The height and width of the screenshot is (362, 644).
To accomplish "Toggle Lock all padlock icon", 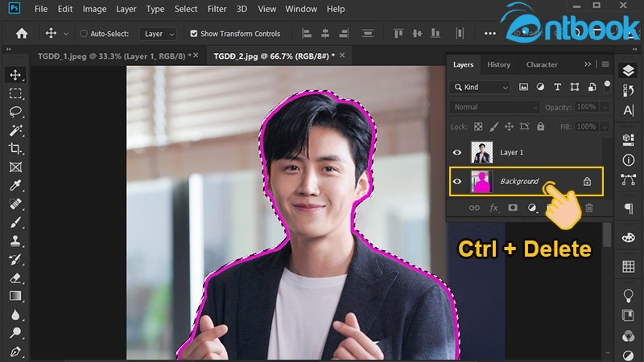I will (x=540, y=126).
